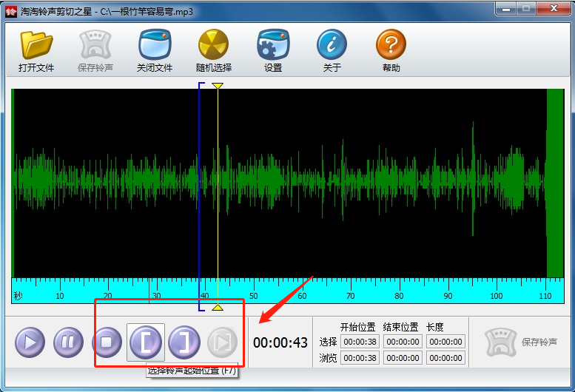Close the file via 关闭文件 icon

pos(155,50)
